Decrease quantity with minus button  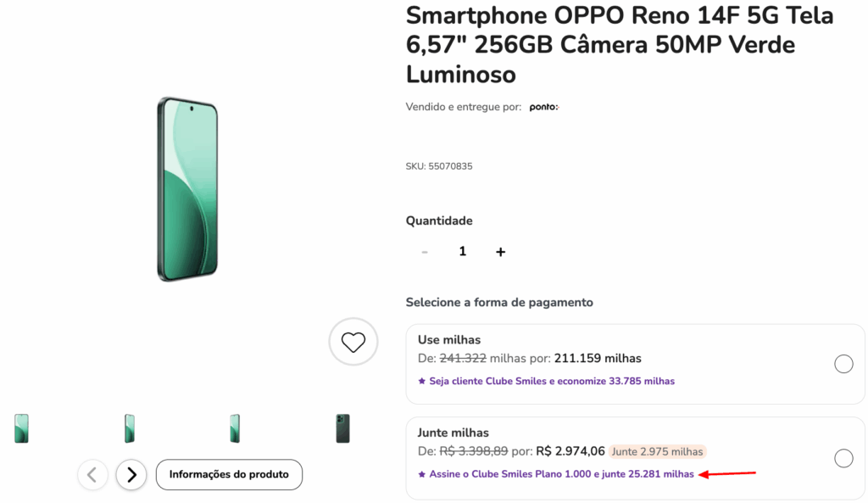coord(425,252)
